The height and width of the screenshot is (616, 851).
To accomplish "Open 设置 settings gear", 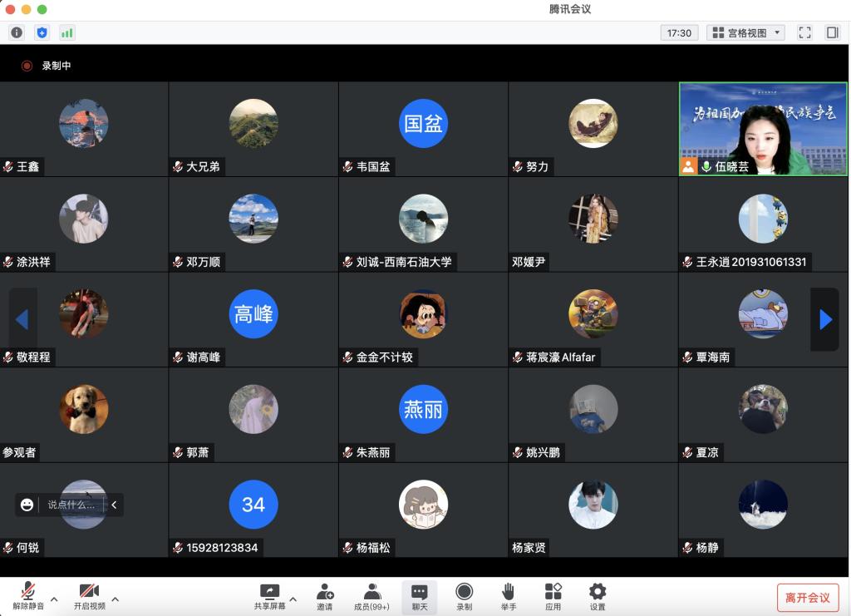I will point(598,596).
